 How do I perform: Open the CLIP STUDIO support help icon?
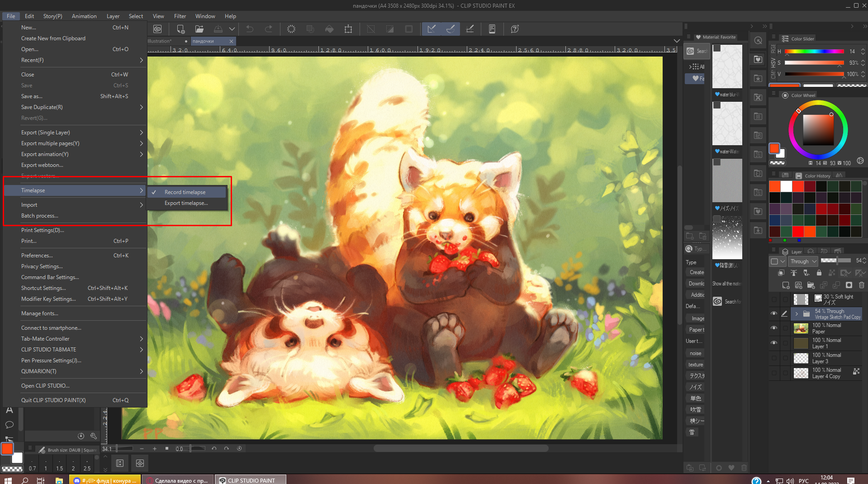pyautogui.click(x=515, y=29)
